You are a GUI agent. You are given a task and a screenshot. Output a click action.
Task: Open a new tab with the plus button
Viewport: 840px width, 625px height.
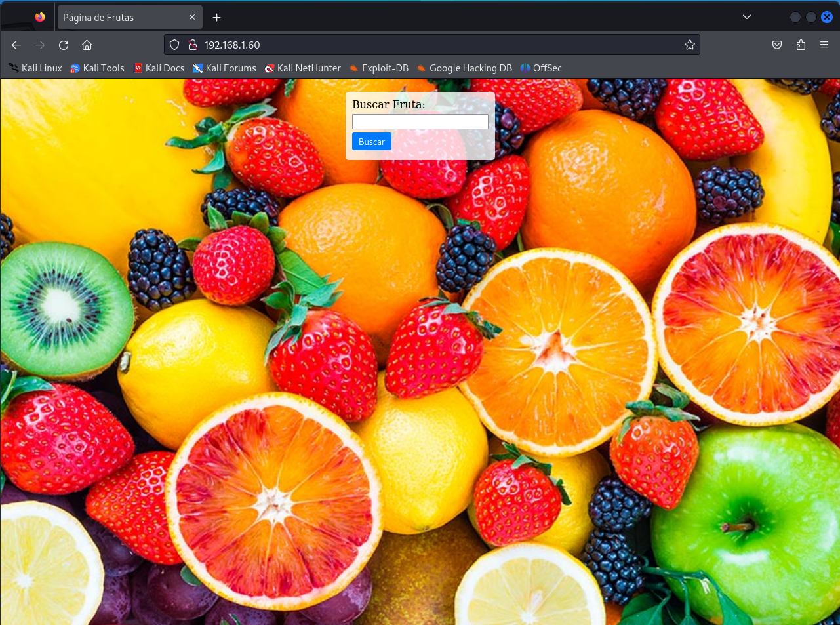[217, 17]
